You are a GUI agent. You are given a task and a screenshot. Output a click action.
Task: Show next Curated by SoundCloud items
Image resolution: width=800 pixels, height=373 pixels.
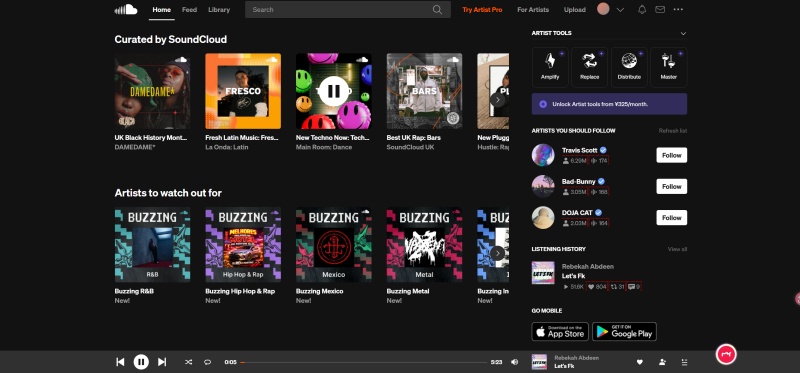[x=497, y=100]
